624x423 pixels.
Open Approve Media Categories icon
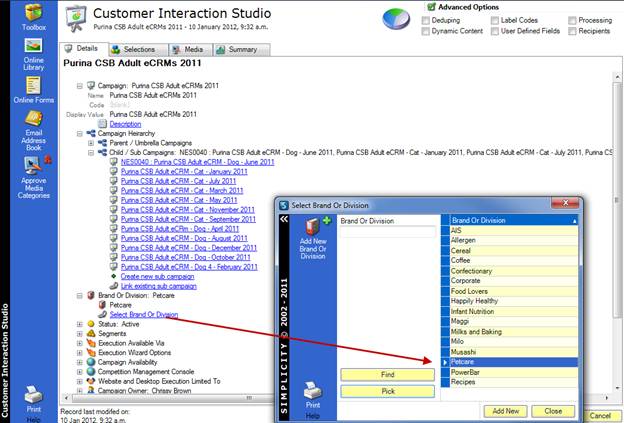(x=33, y=164)
